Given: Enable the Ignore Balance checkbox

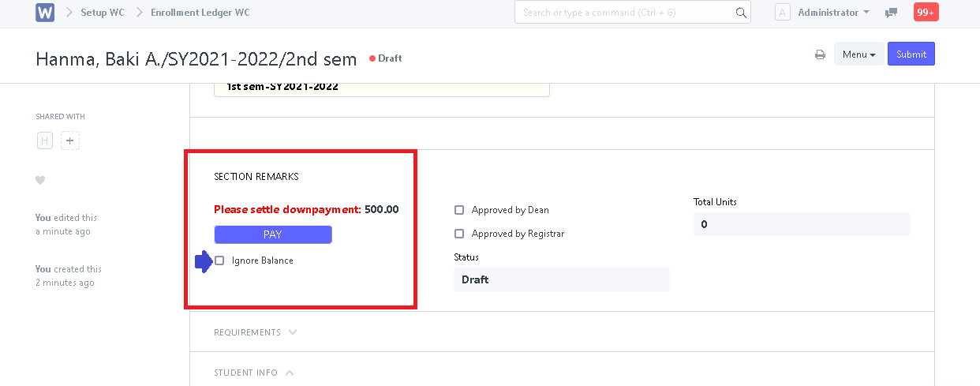Looking at the screenshot, I should coord(219,260).
